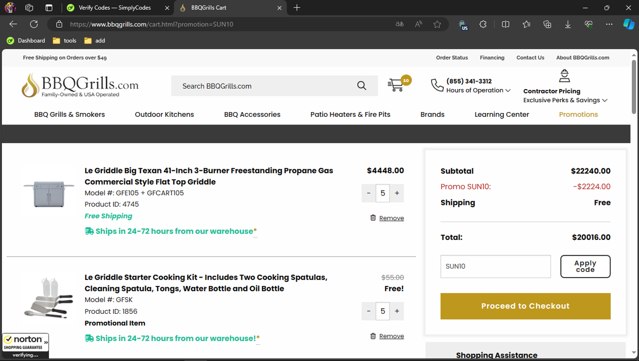This screenshot has height=361, width=639.
Task: Open the tools bookmarks folder
Action: [x=64, y=41]
